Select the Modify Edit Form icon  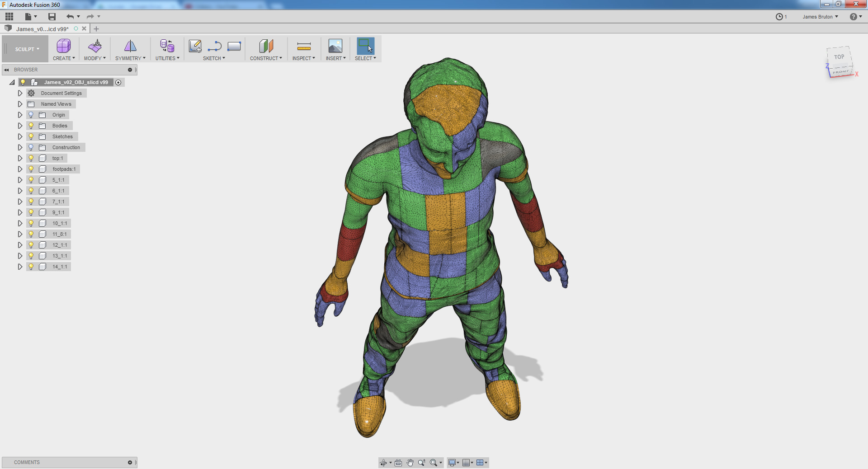(95, 46)
